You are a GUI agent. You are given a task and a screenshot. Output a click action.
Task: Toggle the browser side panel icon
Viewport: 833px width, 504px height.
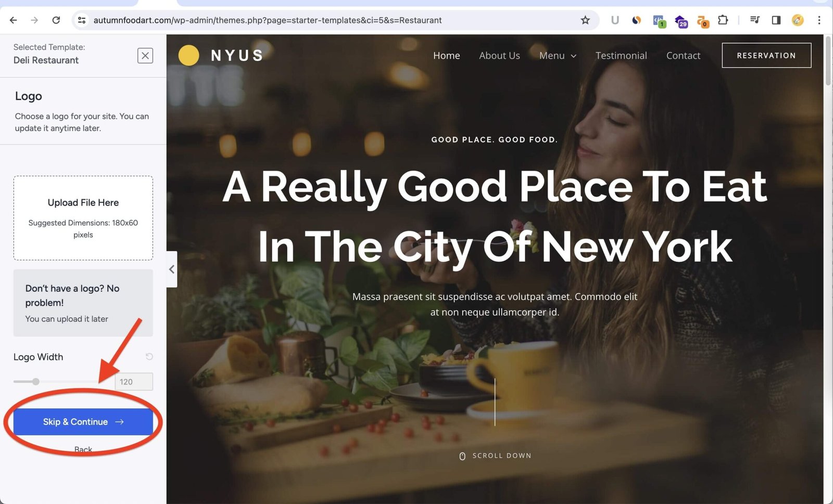tap(776, 20)
